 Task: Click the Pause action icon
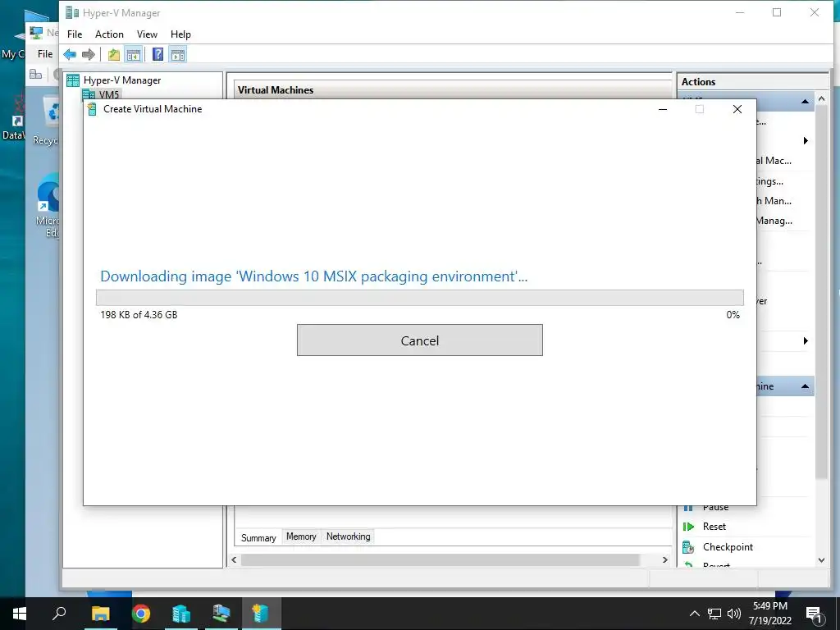pos(688,507)
